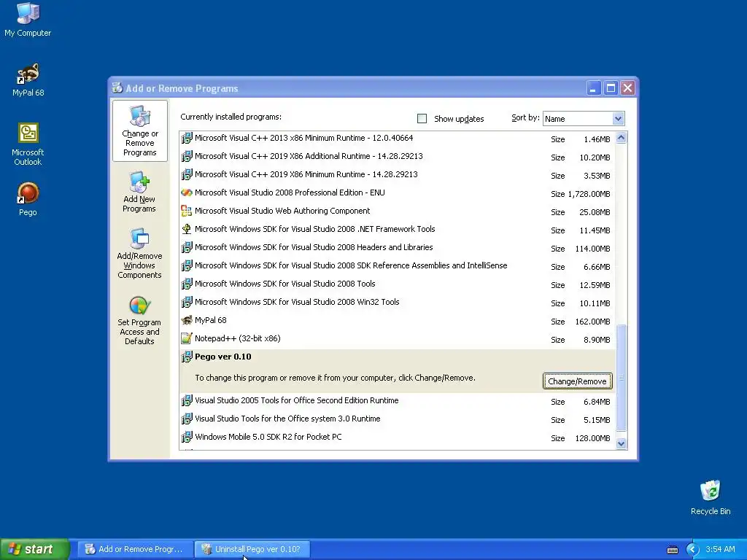
Task: Click Windows Mobile 5.0 SDK entry icon
Action: pos(187,437)
